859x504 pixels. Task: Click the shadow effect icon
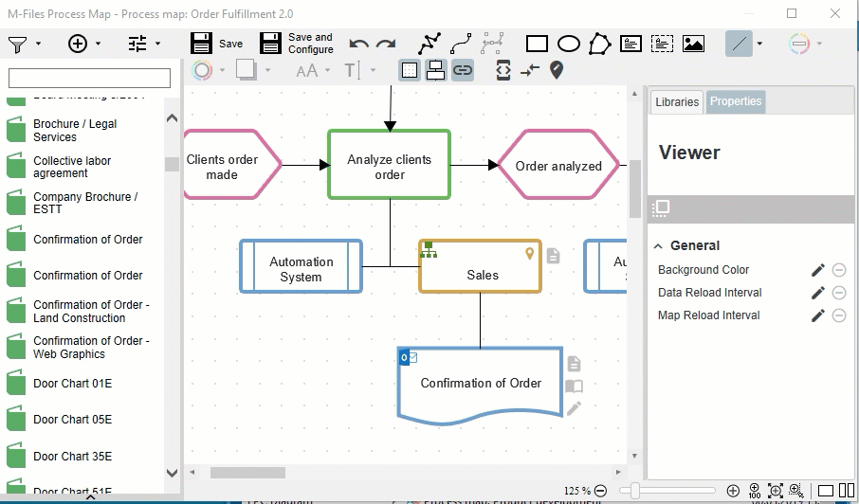click(246, 70)
